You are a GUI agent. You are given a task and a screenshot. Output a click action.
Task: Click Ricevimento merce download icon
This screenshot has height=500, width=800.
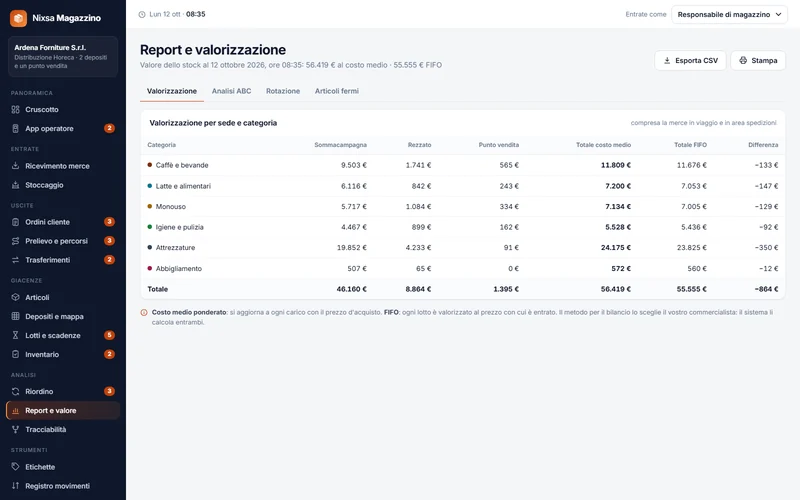[x=15, y=166]
